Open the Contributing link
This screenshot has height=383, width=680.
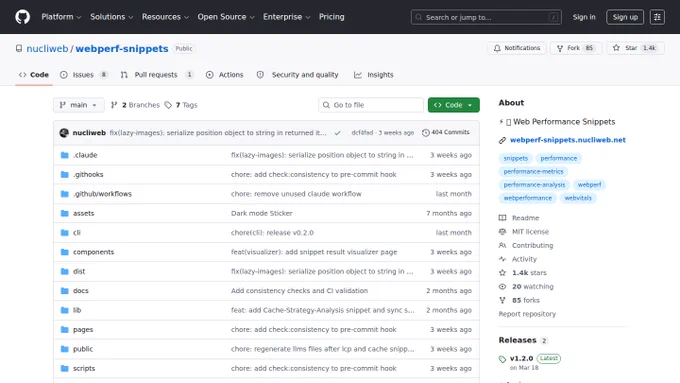[x=526, y=246]
